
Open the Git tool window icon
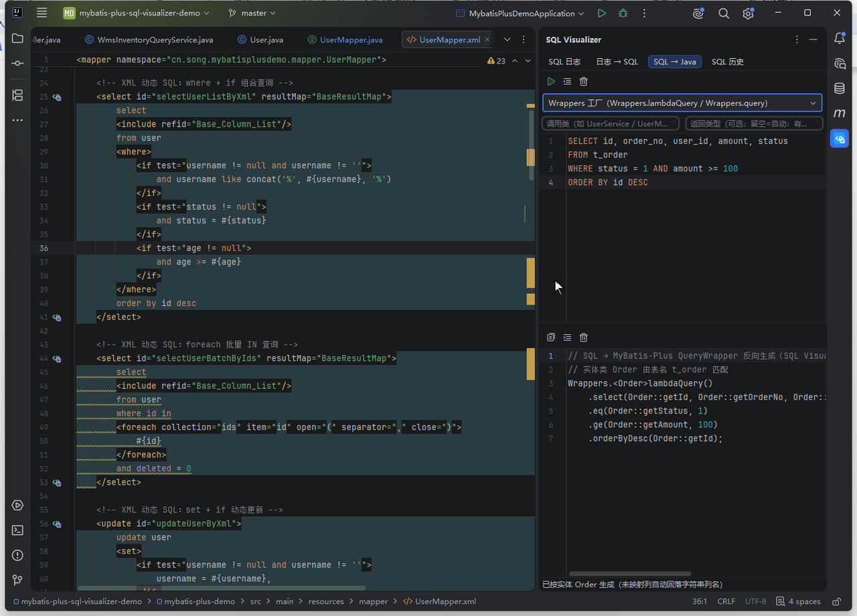[x=17, y=580]
